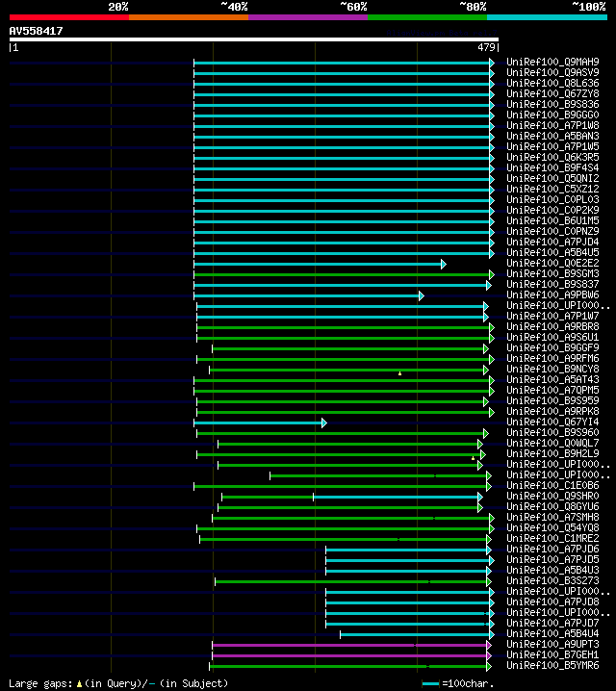Screen dimensions: 616x691
Task: Select UniRef100_B9GGG0 hit label
Action: tap(552, 115)
